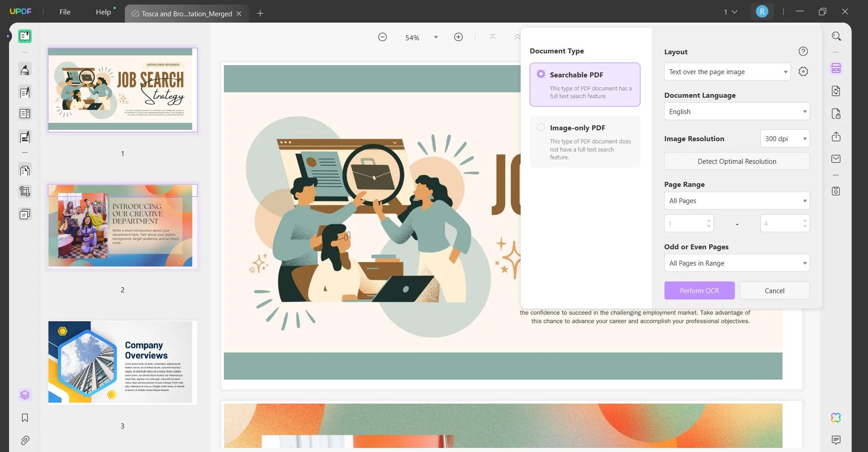Click the page range end field
Screen dimensions: 868x452
coord(785,223)
